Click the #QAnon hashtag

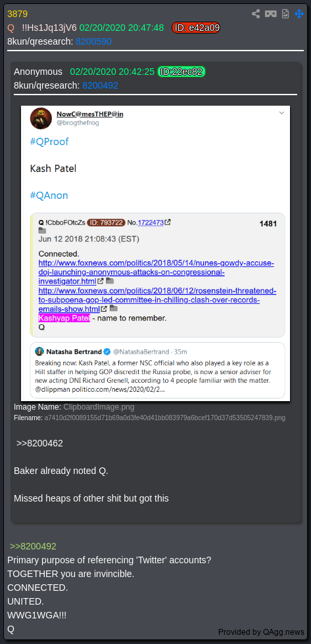(x=49, y=195)
